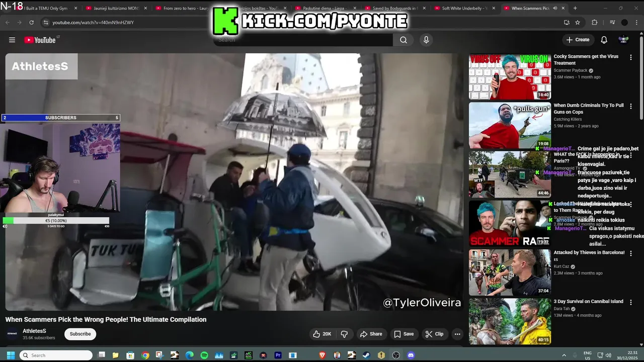Open Steam from the taskbar

366,355
